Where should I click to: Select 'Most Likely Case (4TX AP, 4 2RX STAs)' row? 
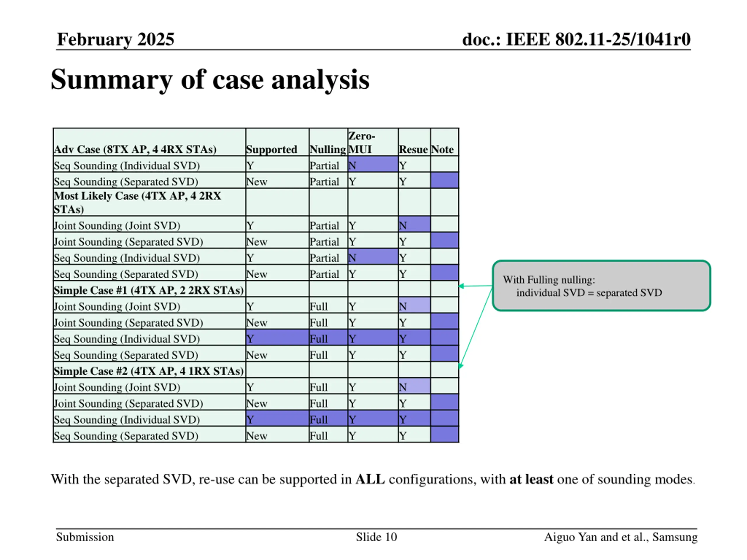click(x=256, y=202)
